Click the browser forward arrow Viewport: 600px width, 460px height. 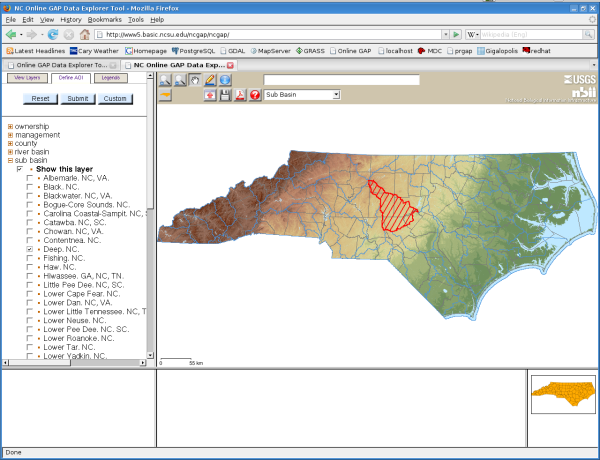pos(32,35)
